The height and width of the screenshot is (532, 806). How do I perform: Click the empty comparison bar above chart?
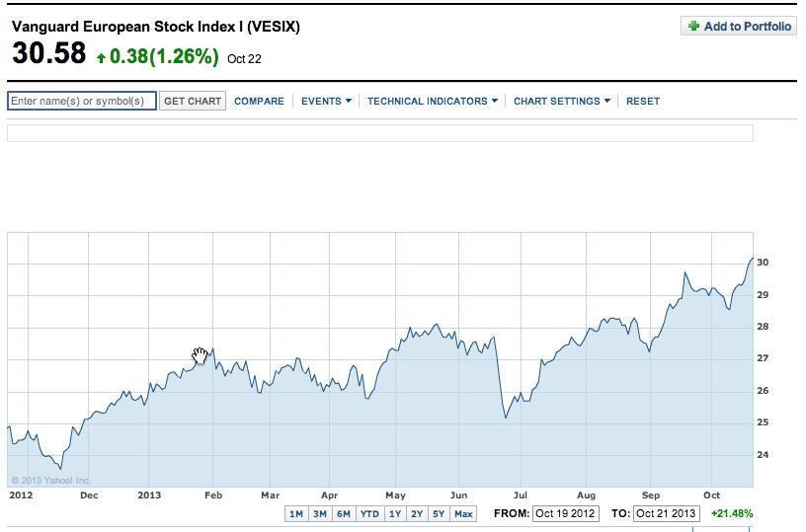tap(380, 133)
